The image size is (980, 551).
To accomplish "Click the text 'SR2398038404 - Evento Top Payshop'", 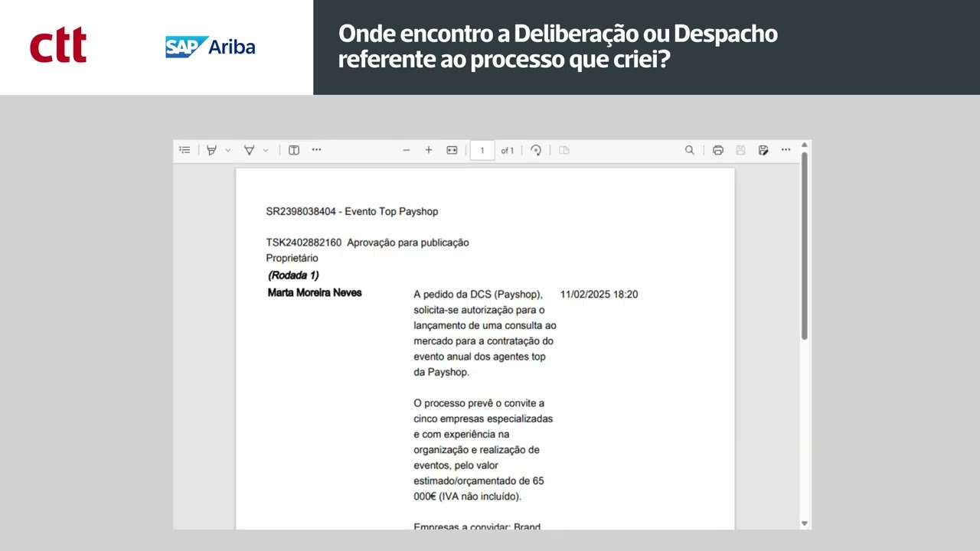I will (x=352, y=211).
